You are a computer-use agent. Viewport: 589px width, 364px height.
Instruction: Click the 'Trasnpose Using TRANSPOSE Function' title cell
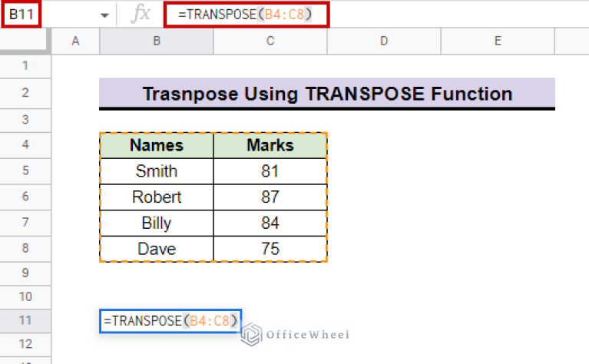327,94
